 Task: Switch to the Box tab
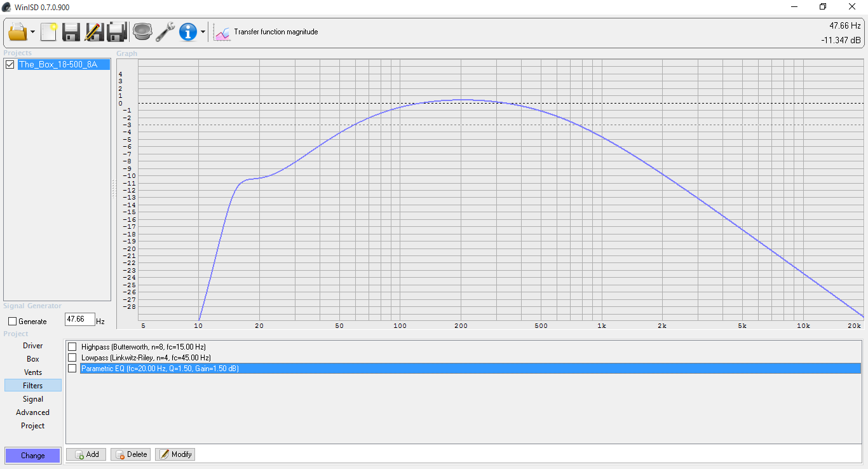click(33, 359)
